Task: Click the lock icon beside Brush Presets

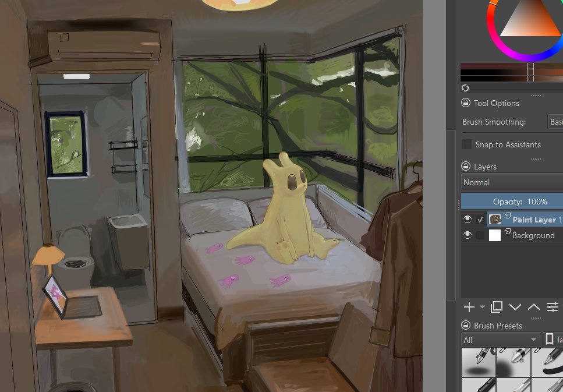Action: pyautogui.click(x=466, y=326)
